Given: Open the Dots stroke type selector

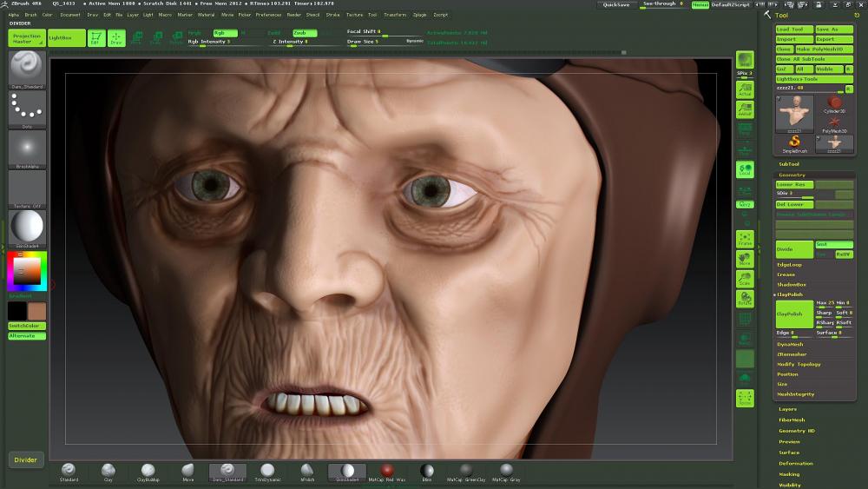Looking at the screenshot, I should [27, 109].
